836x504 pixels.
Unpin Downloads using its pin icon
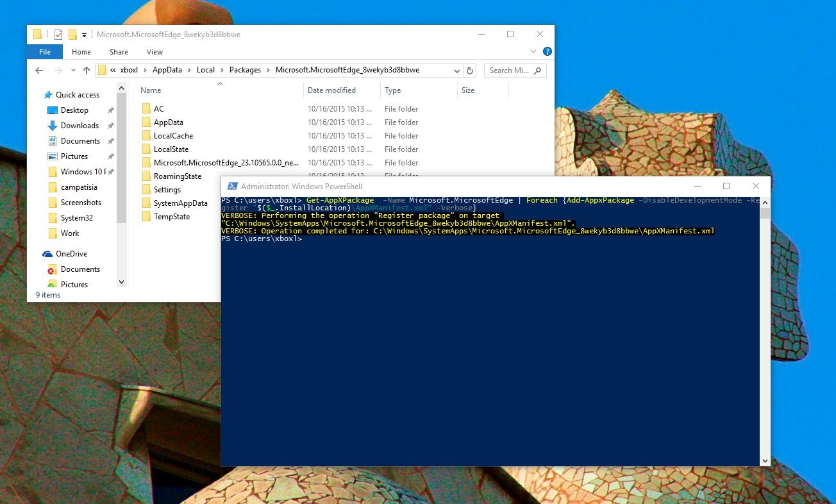tap(110, 126)
